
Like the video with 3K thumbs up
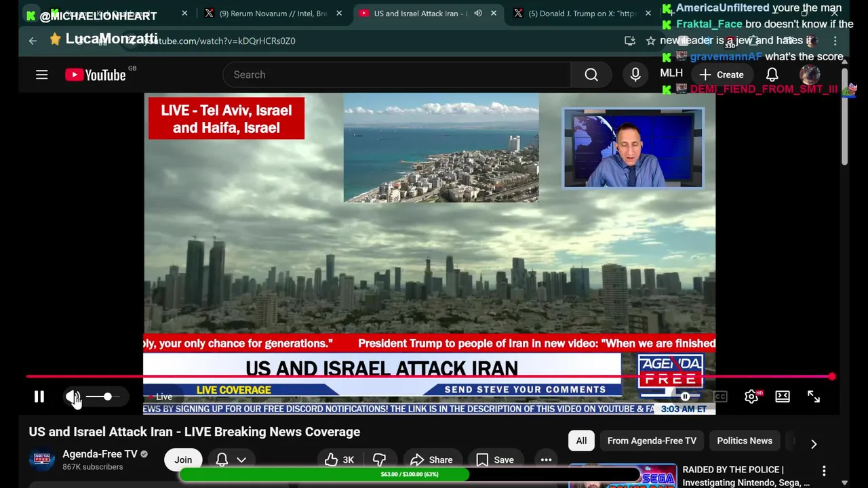click(x=339, y=460)
